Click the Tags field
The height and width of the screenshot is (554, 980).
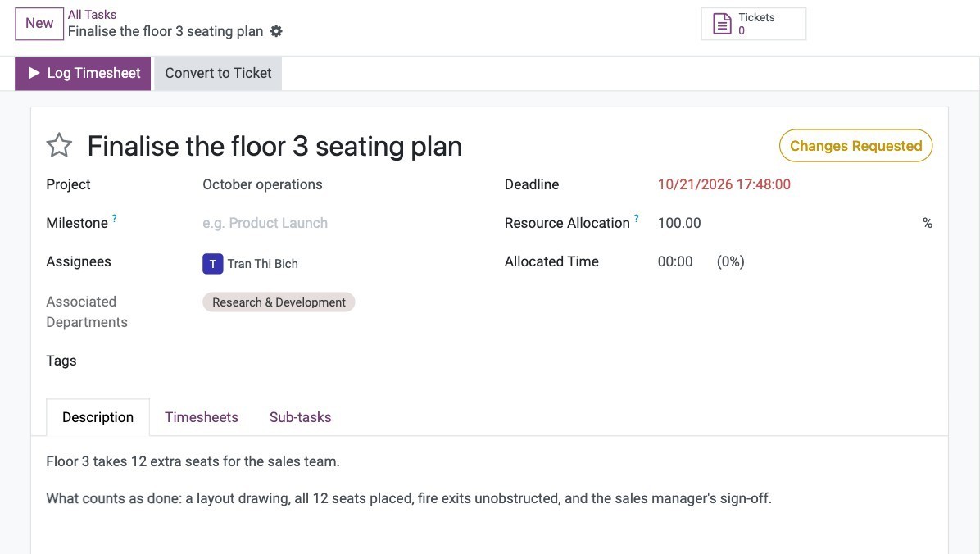click(x=338, y=361)
